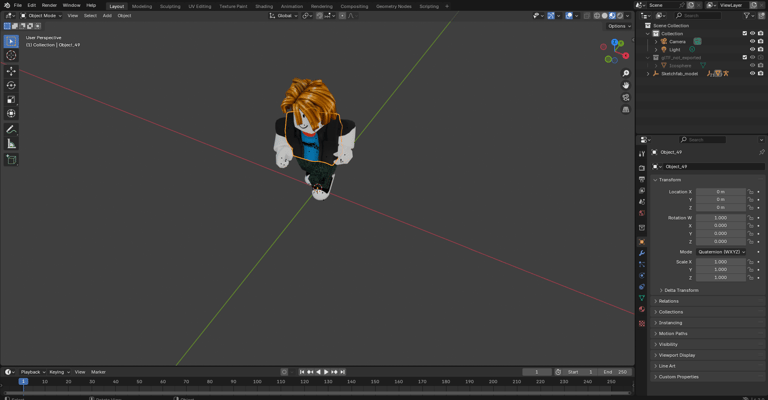Click the zoom view magnifier in viewport
Image resolution: width=768 pixels, height=400 pixels.
(x=625, y=73)
